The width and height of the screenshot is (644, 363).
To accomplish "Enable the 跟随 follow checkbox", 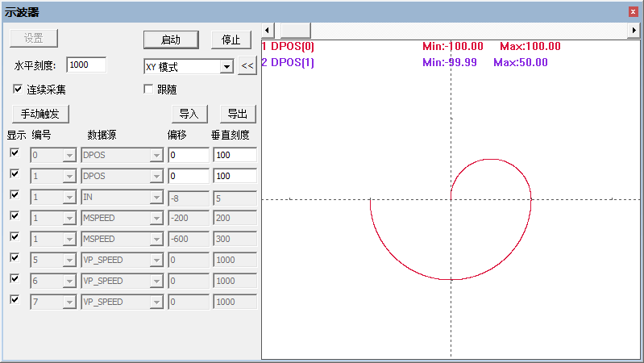I will (148, 90).
